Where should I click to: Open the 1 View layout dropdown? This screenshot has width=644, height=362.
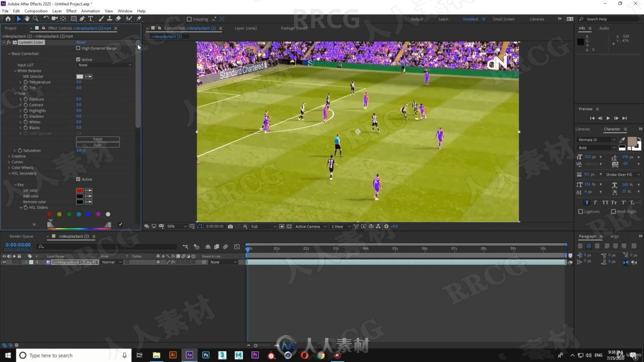[x=340, y=227]
